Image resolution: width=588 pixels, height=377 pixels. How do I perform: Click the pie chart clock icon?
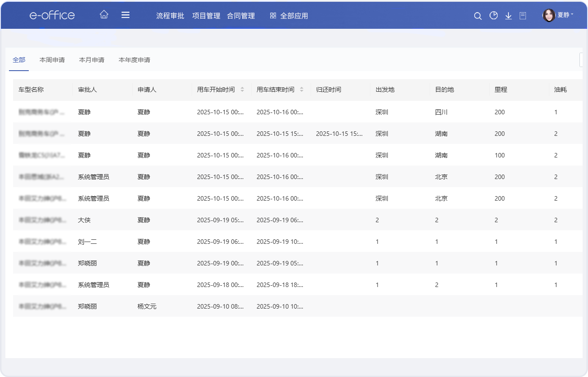point(494,16)
